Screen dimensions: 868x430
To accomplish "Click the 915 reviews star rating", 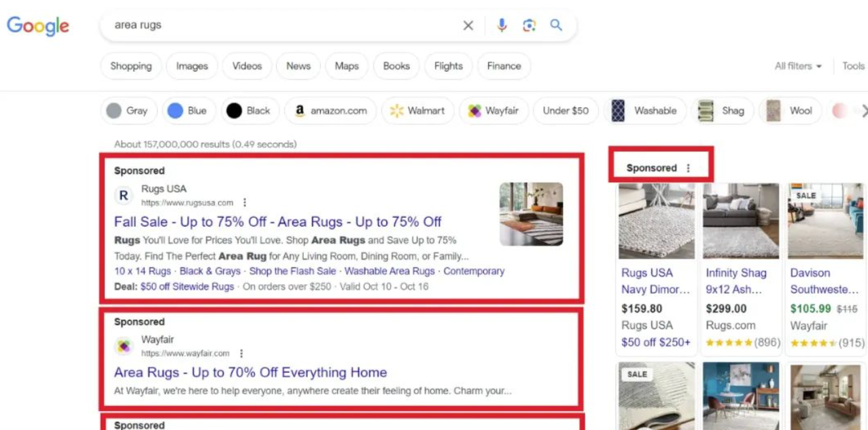I will tap(827, 343).
